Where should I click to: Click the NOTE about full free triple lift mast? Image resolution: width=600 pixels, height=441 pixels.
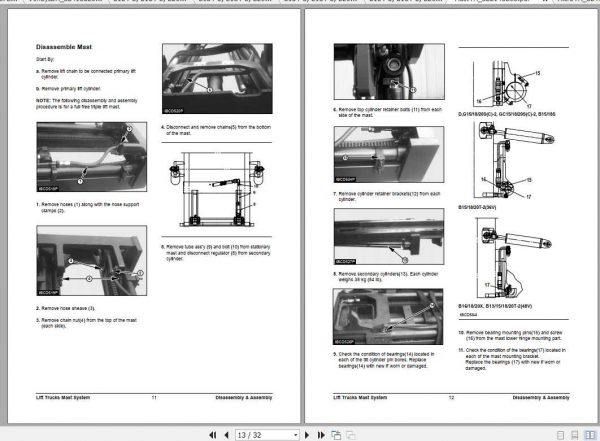pos(86,103)
